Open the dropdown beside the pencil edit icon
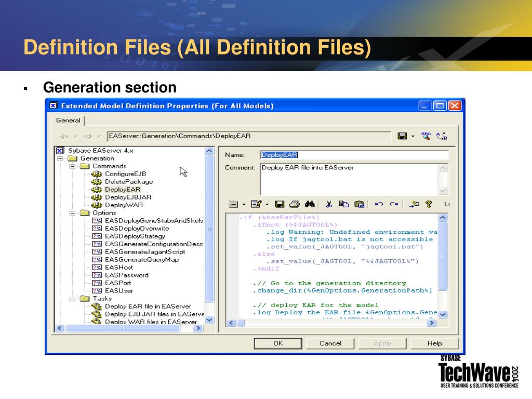The width and height of the screenshot is (532, 399). pyautogui.click(x=267, y=204)
